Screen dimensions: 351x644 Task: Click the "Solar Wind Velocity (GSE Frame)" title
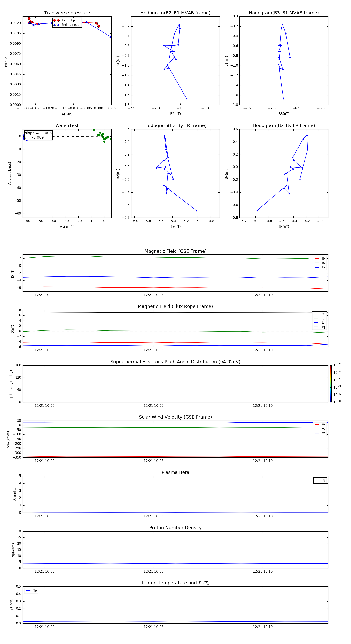175,417
